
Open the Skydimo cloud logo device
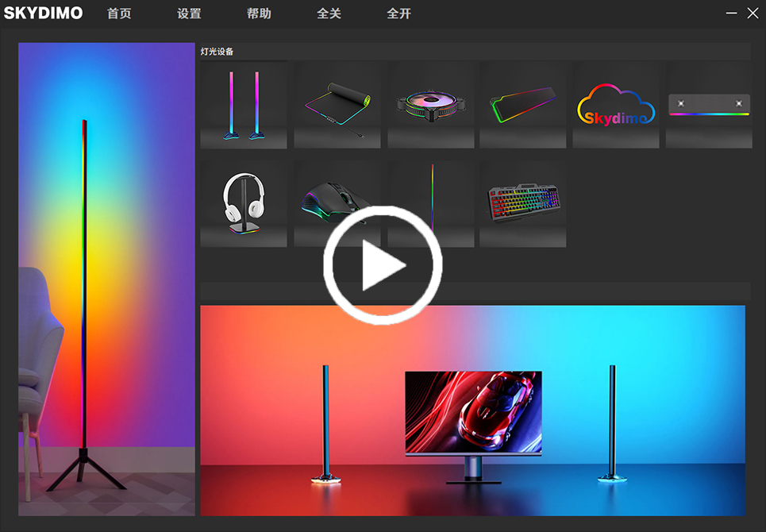tap(616, 105)
